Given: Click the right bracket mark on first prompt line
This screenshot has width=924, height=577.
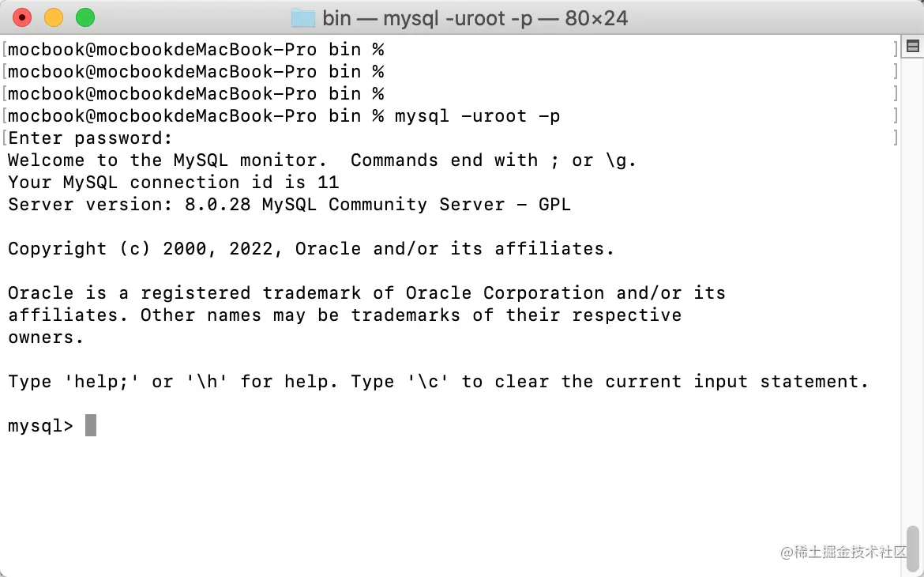Looking at the screenshot, I should (x=896, y=50).
